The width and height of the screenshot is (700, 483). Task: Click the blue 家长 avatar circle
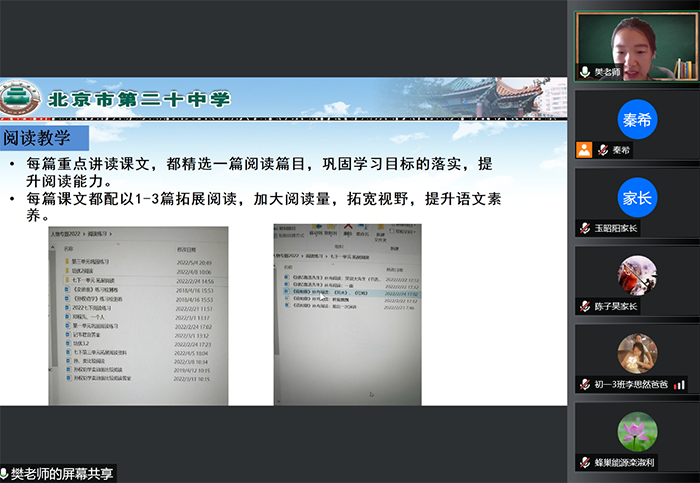tap(637, 197)
